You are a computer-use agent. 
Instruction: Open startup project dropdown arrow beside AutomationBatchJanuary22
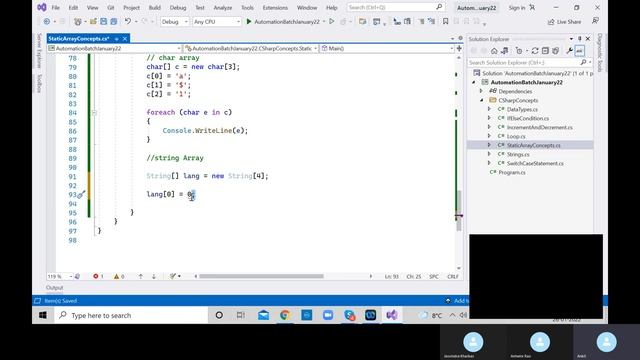pos(324,22)
